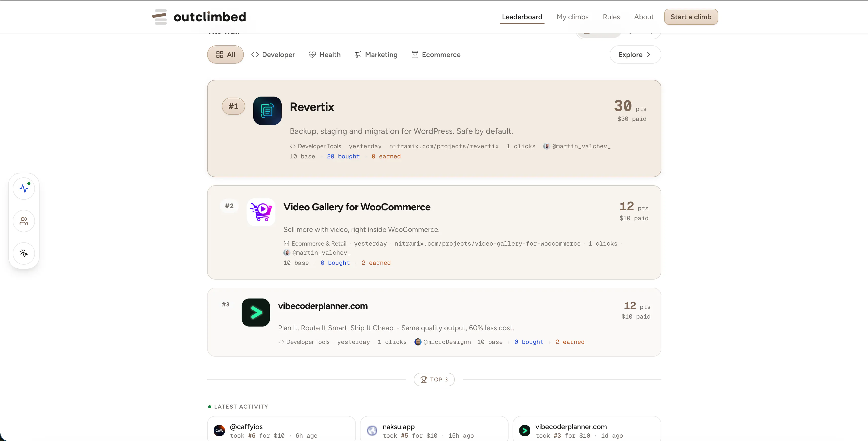Click vibecoderplanner.com avatar in latest activity
868x441 pixels.
click(525, 431)
